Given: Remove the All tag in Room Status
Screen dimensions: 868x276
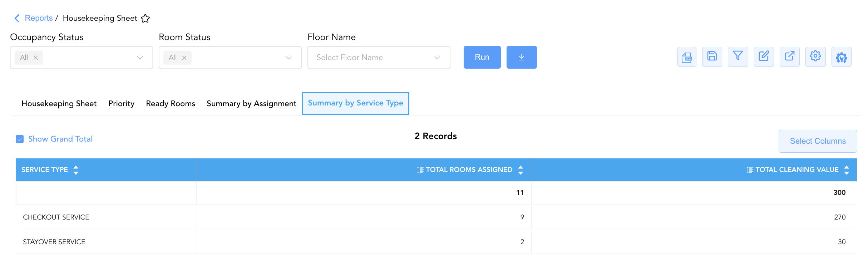Looking at the screenshot, I should pyautogui.click(x=184, y=58).
